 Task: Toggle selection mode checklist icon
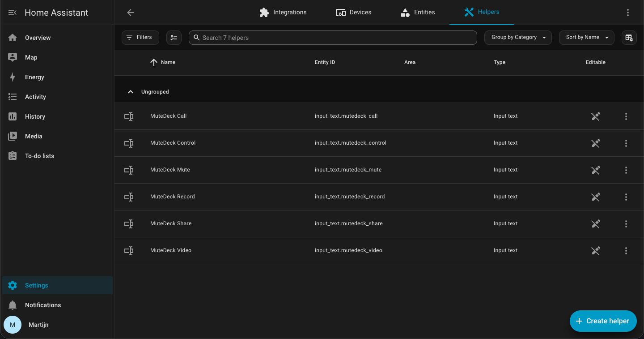[174, 38]
